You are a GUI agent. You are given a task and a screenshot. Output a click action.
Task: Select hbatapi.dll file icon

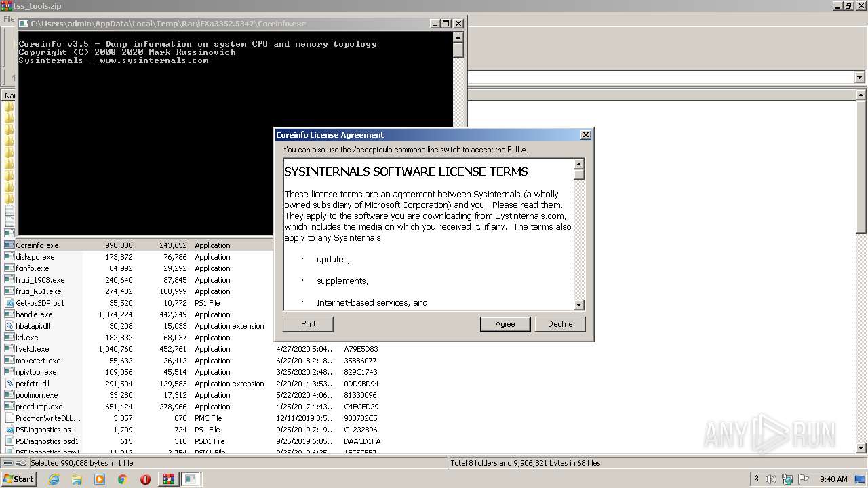point(9,326)
